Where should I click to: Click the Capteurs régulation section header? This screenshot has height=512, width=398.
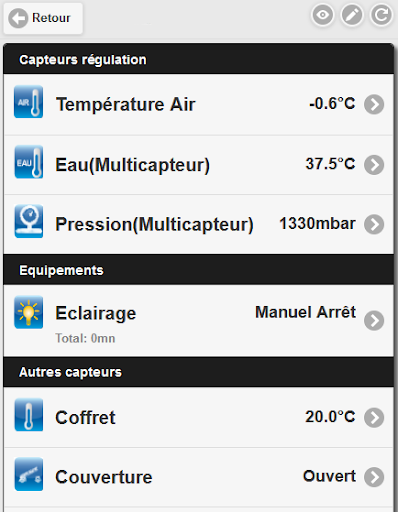tap(199, 59)
